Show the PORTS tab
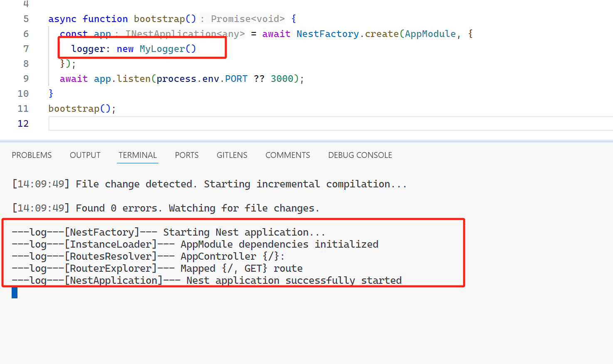 (186, 155)
